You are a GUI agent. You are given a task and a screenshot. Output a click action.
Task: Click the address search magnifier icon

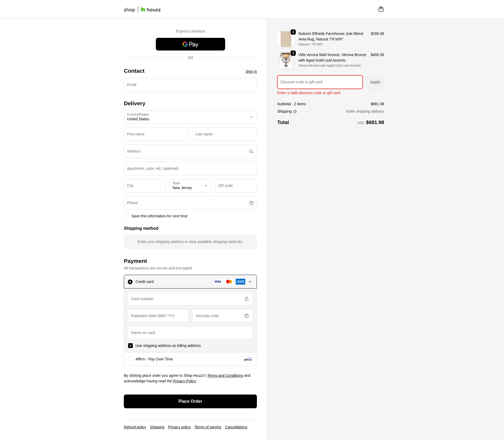[251, 152]
